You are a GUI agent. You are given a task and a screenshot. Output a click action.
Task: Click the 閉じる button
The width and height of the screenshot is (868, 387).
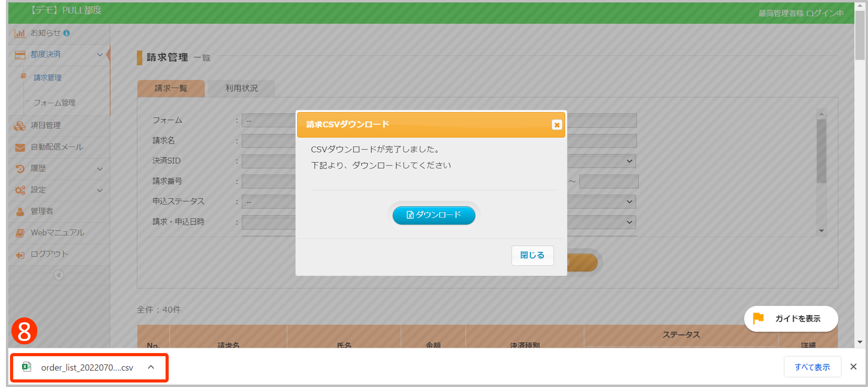click(x=532, y=255)
